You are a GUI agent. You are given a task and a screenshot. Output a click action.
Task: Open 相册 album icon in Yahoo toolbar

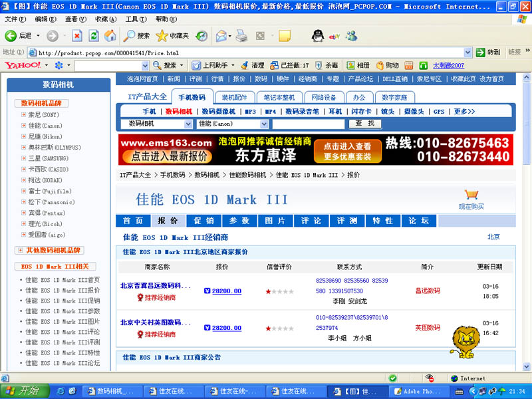[x=358, y=65]
